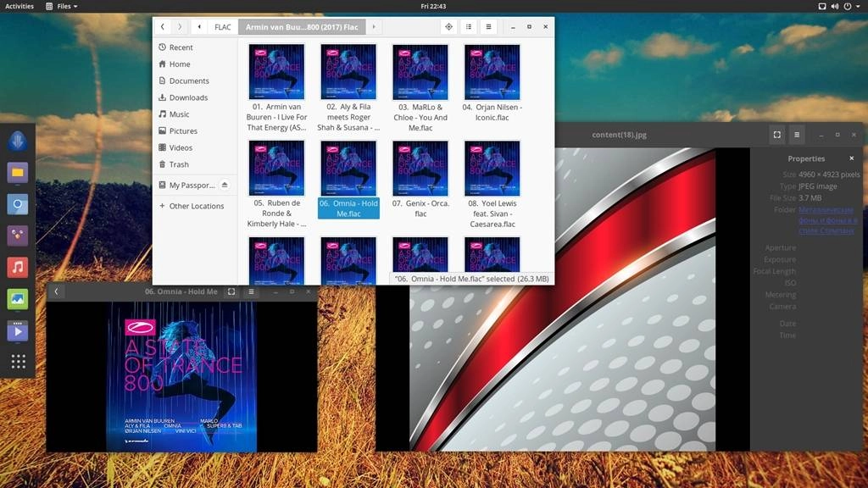The image size is (868, 488).
Task: Open the blue circle browser dock icon
Action: tap(18, 204)
